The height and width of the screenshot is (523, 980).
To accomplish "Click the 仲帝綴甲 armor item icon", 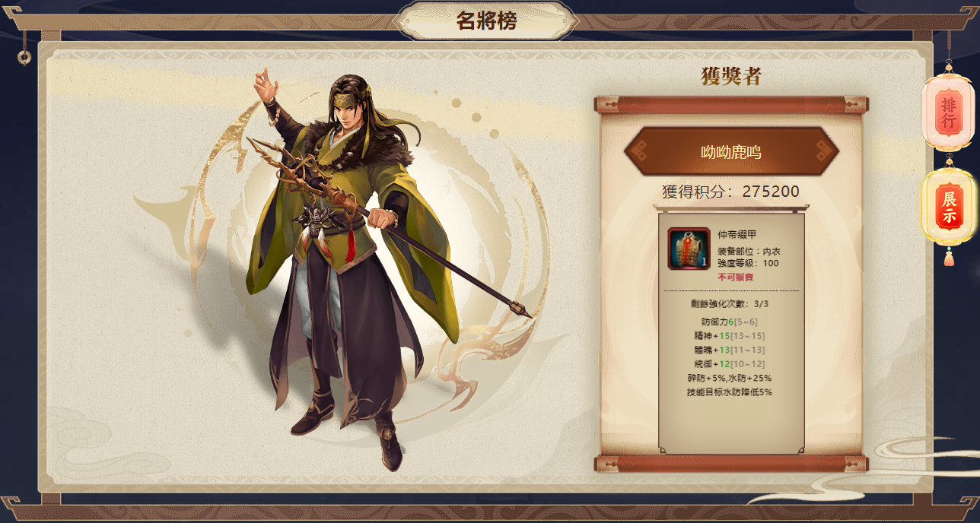I will [689, 249].
